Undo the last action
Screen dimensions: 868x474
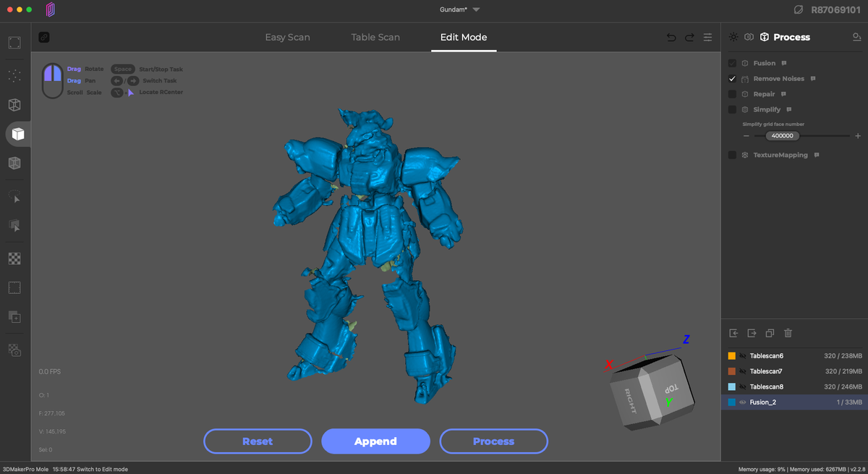pos(671,38)
